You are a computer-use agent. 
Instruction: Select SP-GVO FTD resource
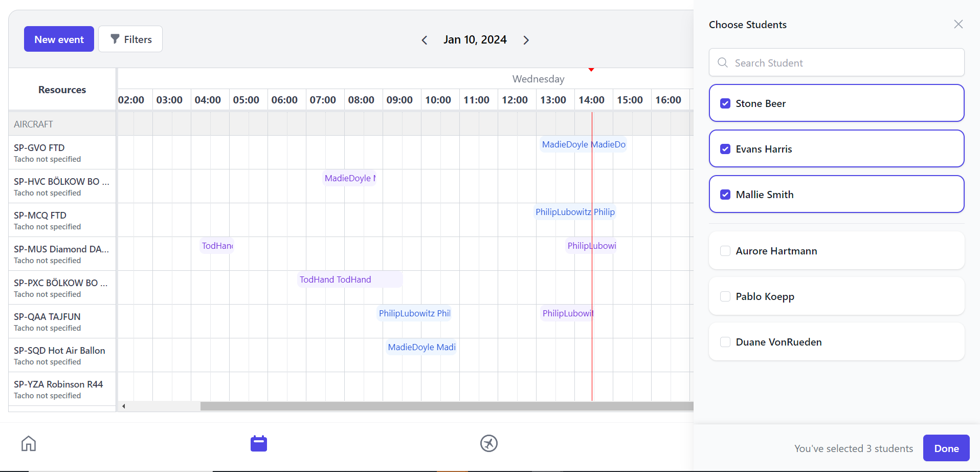[62, 153]
